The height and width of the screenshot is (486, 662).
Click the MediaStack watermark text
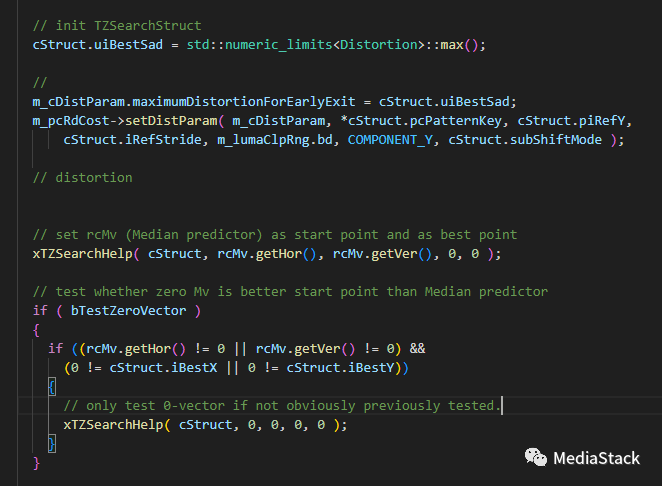597,457
